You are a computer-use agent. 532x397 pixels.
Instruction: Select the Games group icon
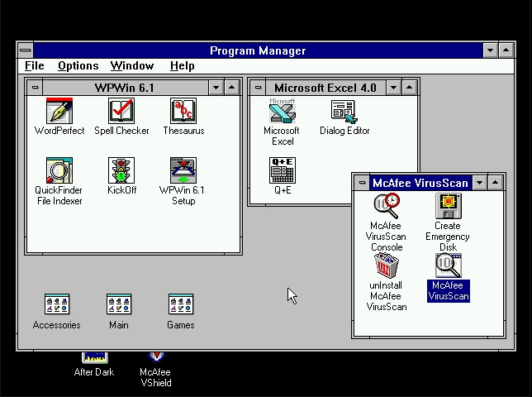181,304
